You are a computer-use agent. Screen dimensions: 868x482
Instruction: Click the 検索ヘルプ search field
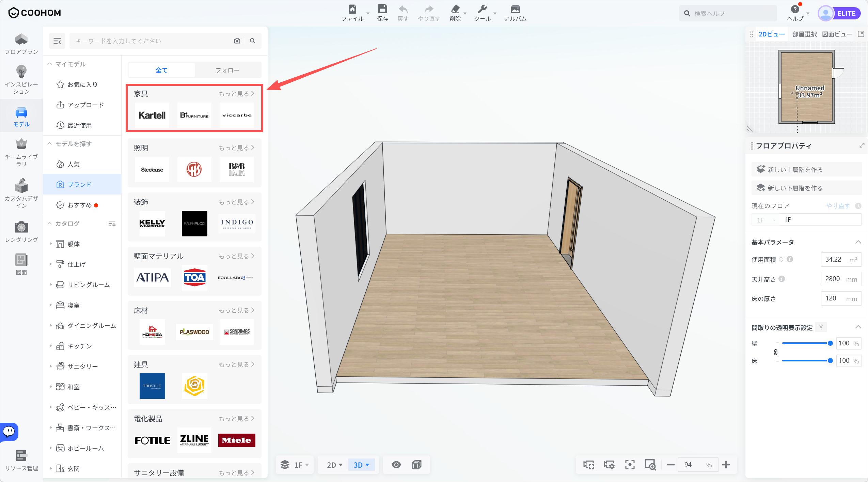coord(728,14)
